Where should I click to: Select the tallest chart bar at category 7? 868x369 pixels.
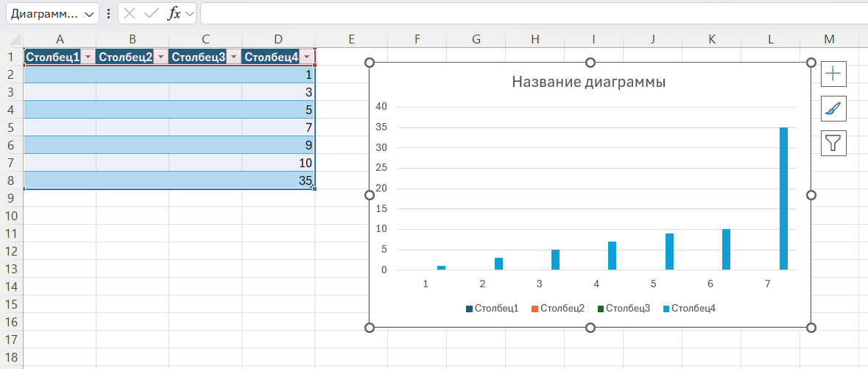783,199
